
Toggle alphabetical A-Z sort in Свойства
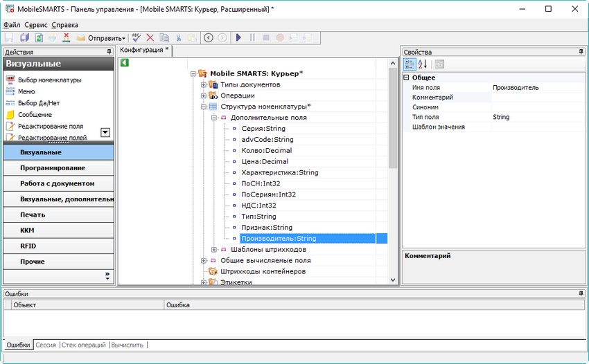coord(423,64)
